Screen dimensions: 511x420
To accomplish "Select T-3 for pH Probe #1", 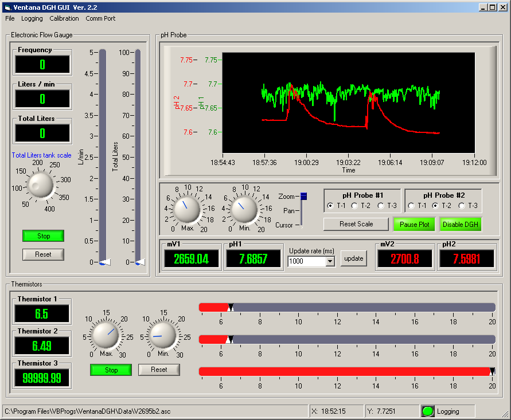I will (x=381, y=206).
